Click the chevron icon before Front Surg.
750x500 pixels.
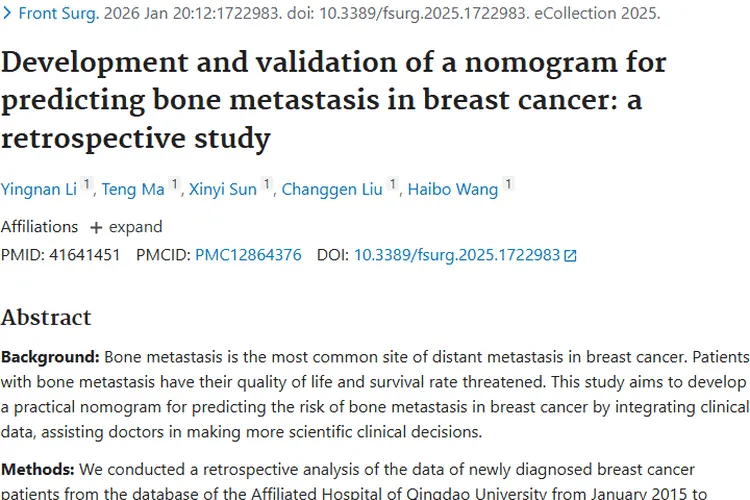tap(8, 14)
